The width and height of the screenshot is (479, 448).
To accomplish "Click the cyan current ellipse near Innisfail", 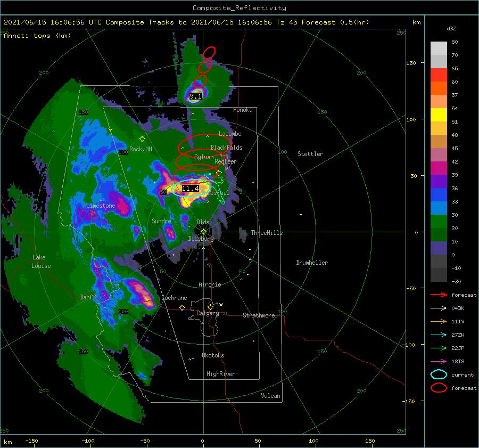I will (191, 188).
